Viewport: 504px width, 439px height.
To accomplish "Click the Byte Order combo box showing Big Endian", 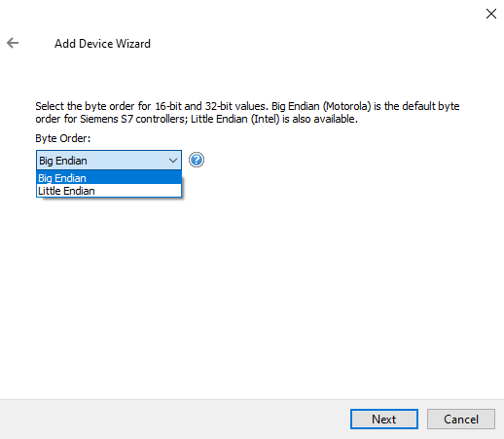I will [109, 160].
